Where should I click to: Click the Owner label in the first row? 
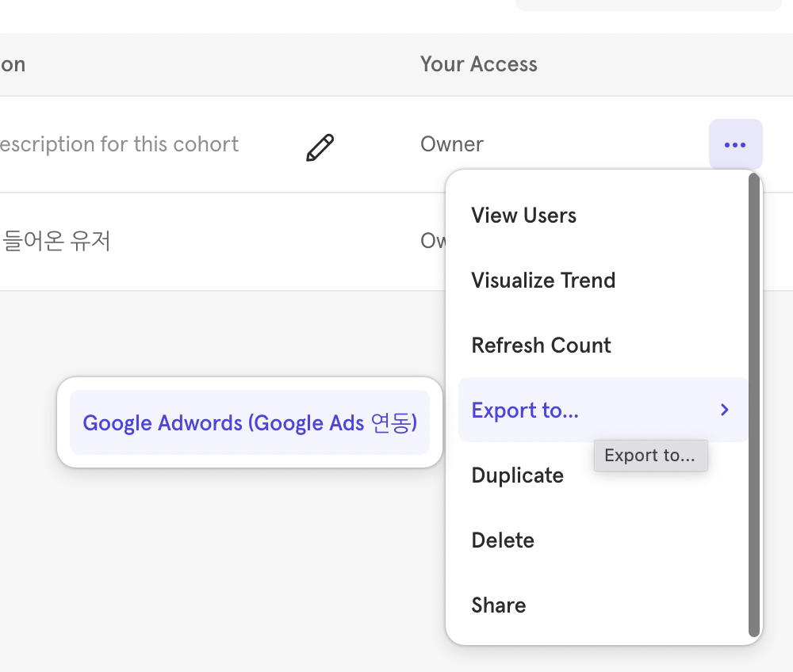coord(451,144)
